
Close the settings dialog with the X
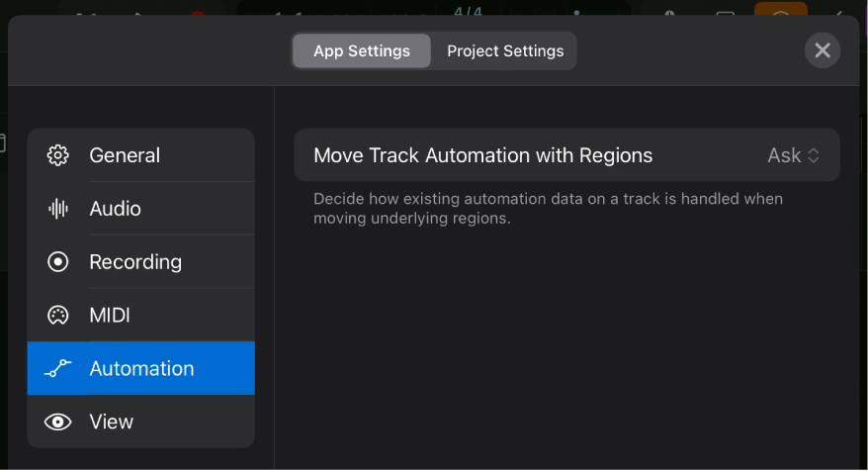click(822, 50)
